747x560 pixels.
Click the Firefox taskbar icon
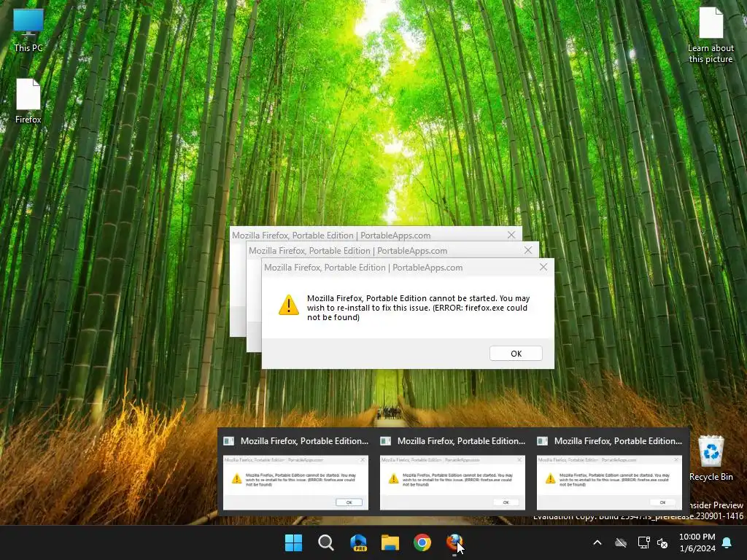(454, 542)
